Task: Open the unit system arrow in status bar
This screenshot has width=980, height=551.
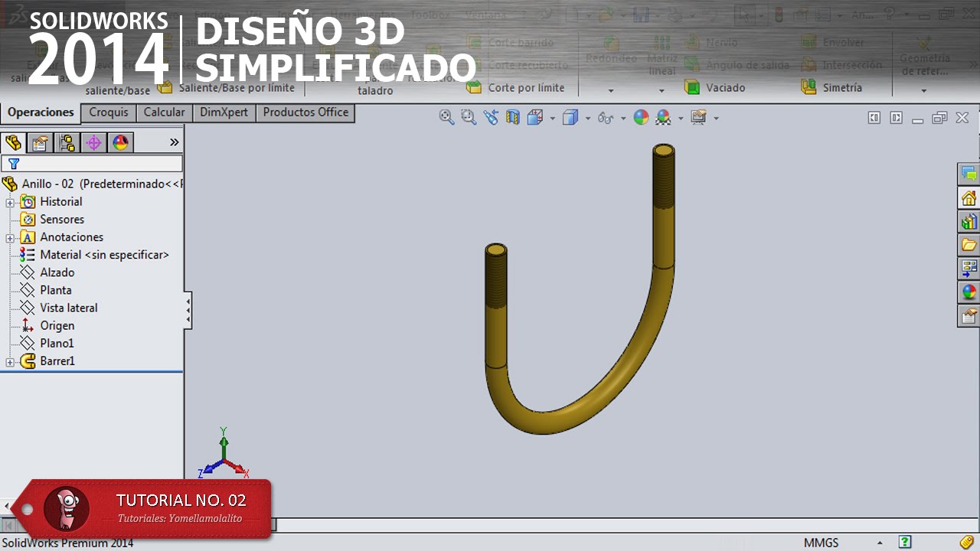Action: click(880, 543)
